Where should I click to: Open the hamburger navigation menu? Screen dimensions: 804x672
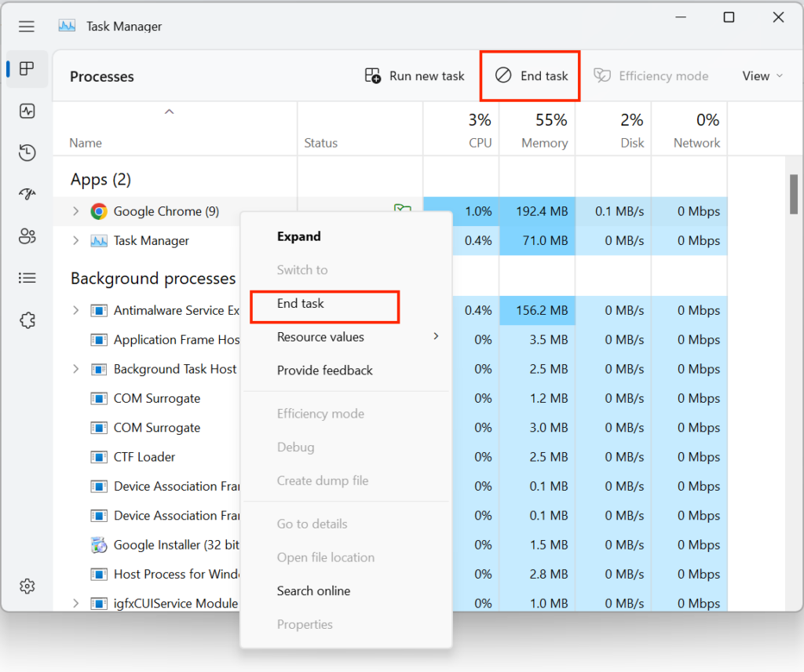(27, 26)
